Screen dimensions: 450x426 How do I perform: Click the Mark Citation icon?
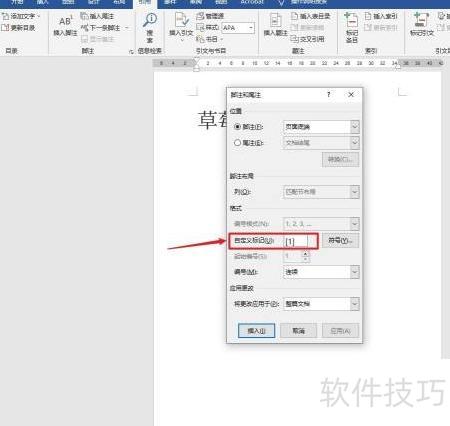coord(421,20)
